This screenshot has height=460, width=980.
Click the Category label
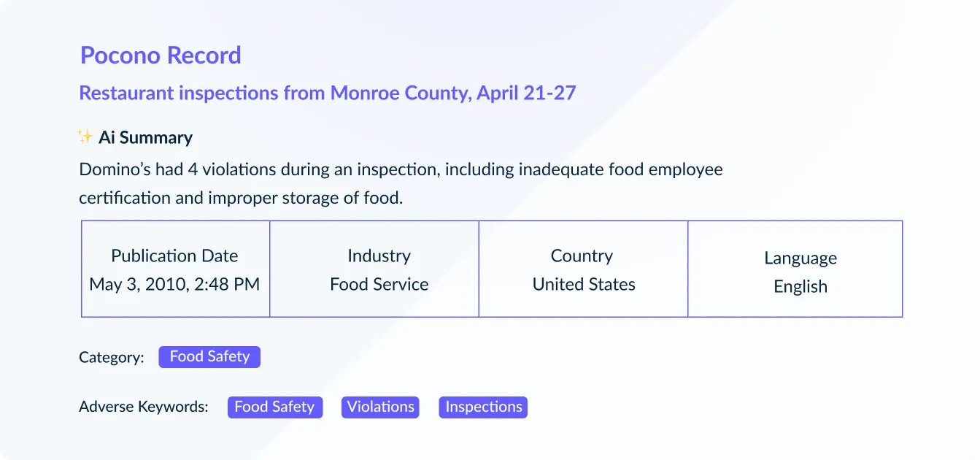(112, 358)
